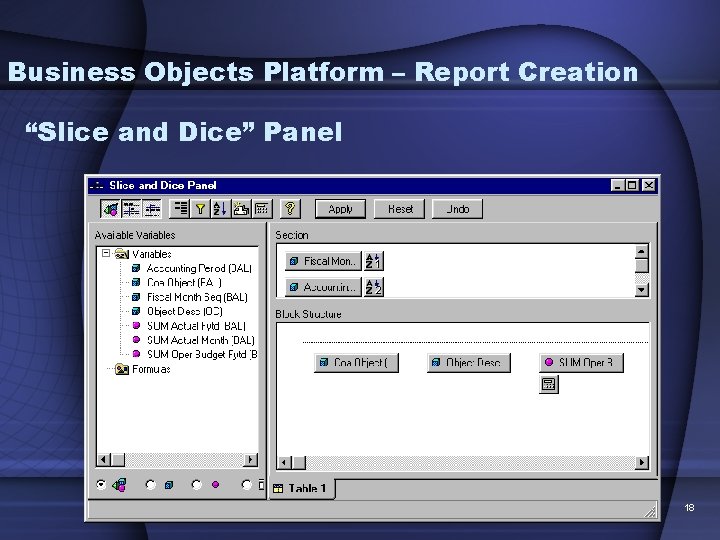Minimize the Slice and Dice Panel
The width and height of the screenshot is (720, 540).
(618, 185)
